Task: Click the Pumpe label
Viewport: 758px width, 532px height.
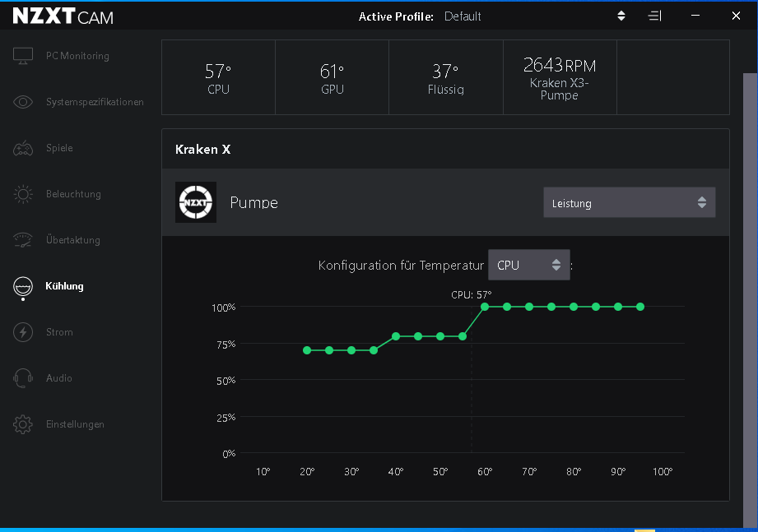Action: point(254,202)
